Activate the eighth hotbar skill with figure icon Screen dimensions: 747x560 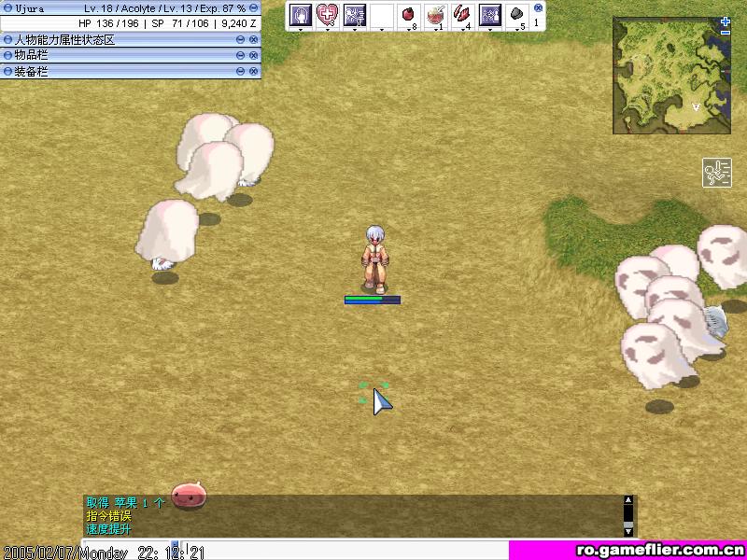(x=489, y=15)
